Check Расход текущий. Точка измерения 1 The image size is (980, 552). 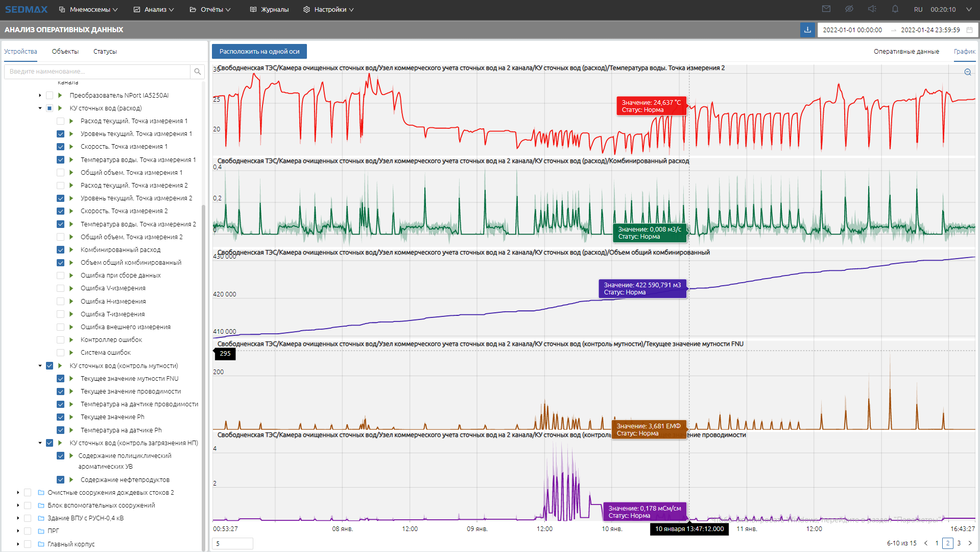(61, 121)
